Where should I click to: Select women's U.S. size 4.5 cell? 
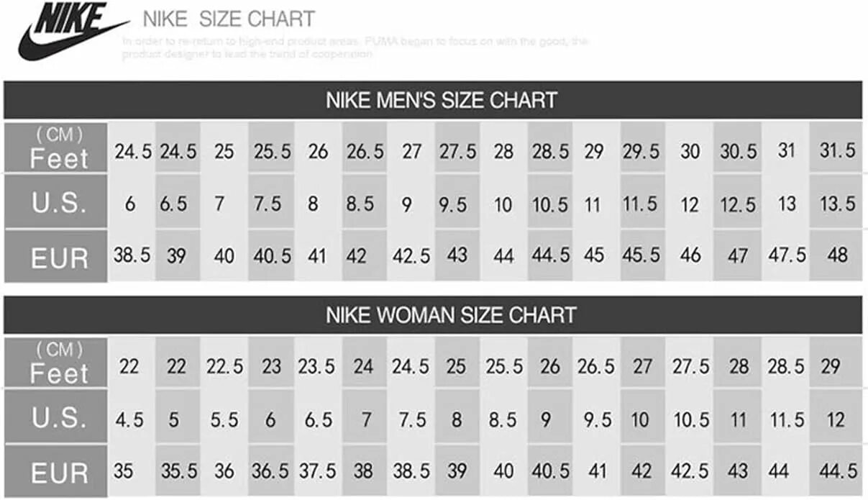coord(129,419)
